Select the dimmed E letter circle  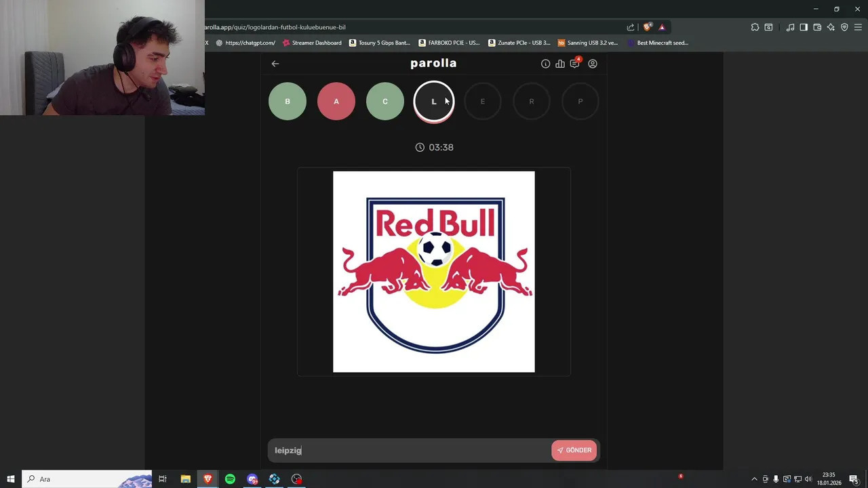tap(483, 102)
